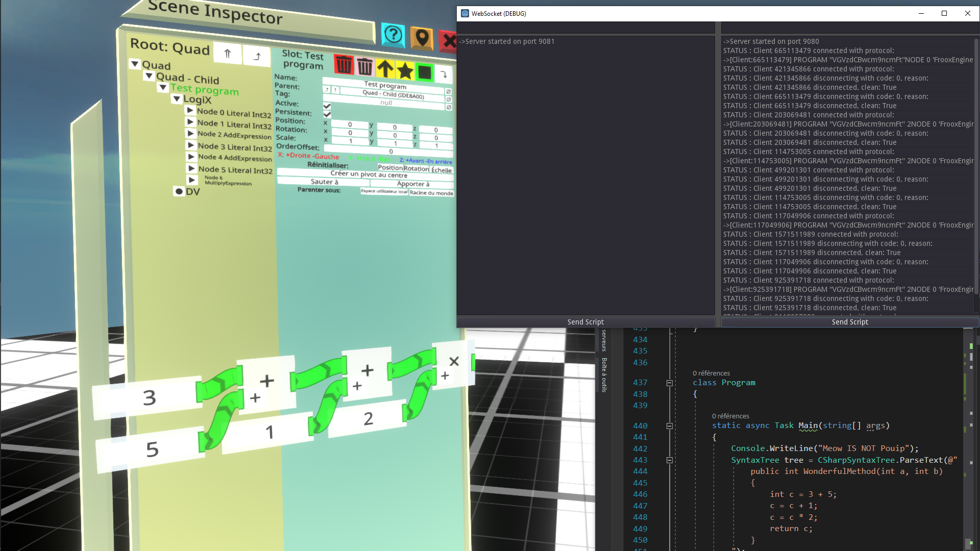Screen dimensions: 980x551
Task: Expand Node 0 Literal Int32
Action: [190, 110]
